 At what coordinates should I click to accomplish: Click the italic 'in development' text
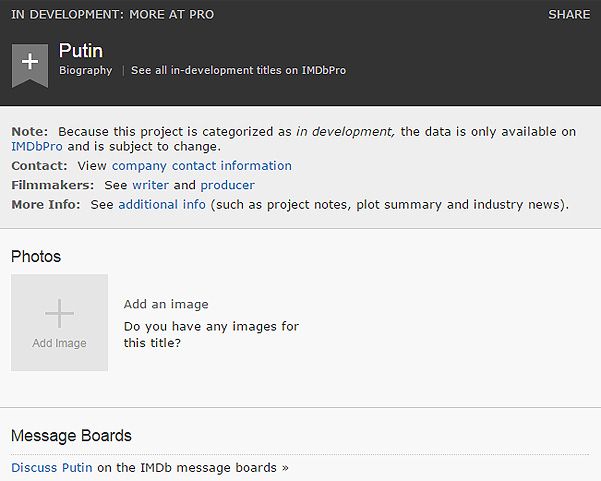(x=345, y=132)
